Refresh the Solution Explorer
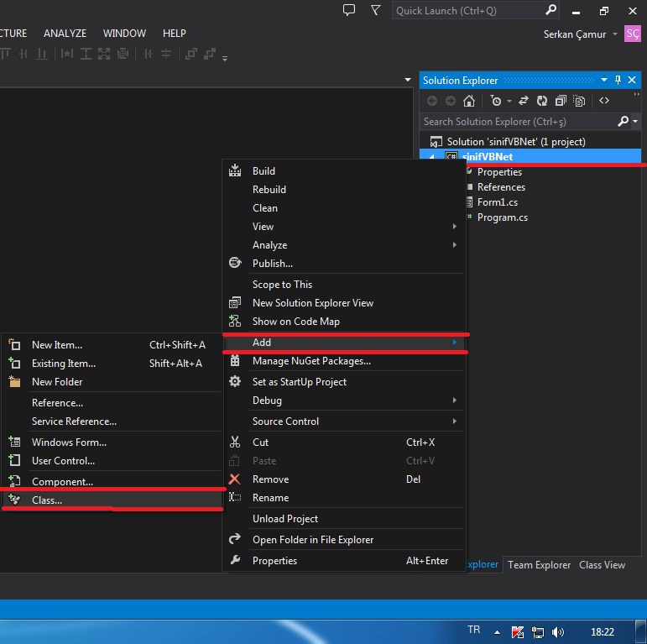 click(542, 101)
